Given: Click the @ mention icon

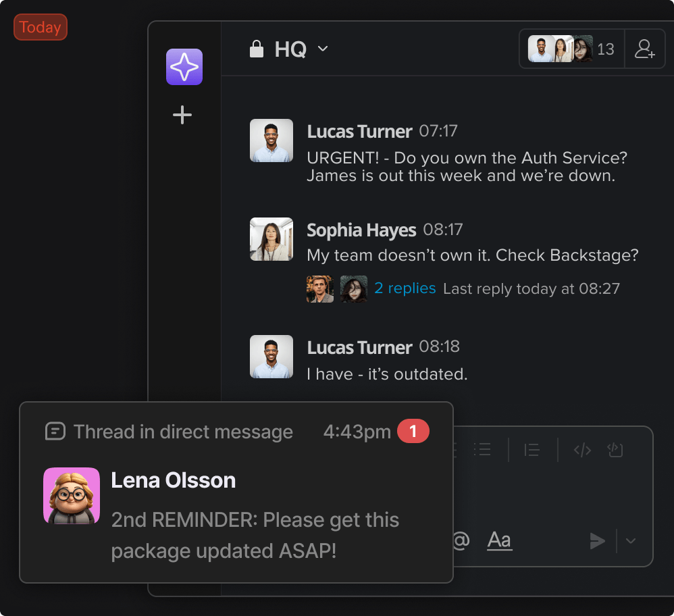Looking at the screenshot, I should click(461, 540).
